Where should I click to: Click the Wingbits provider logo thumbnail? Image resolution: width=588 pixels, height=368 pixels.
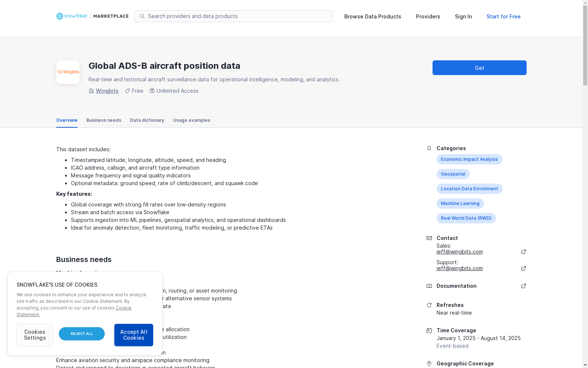[68, 72]
